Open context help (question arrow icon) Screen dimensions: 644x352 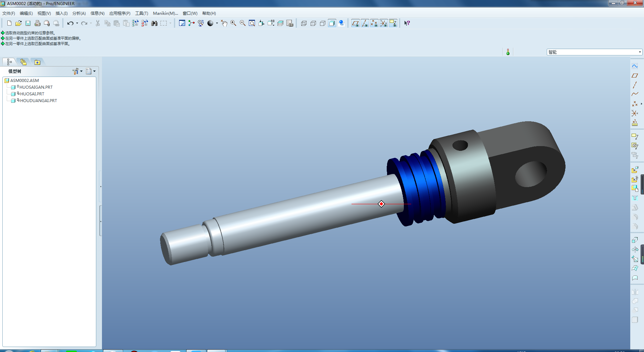pos(407,23)
